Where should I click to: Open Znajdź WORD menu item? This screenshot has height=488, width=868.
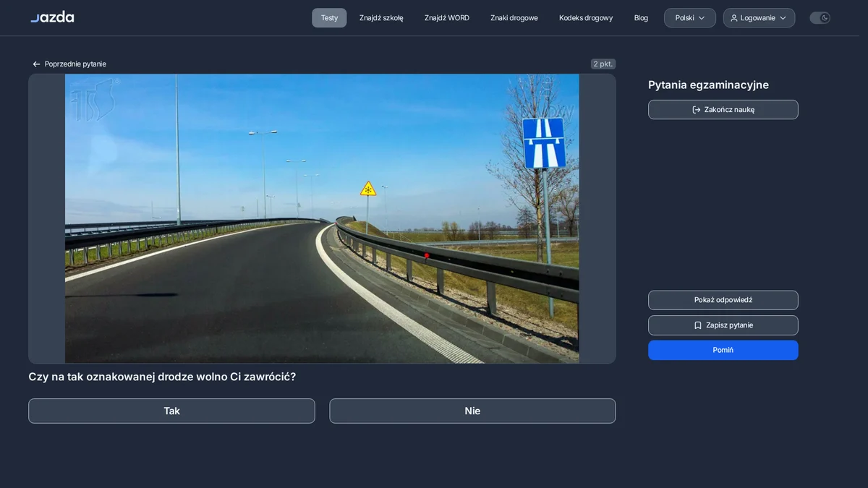447,18
